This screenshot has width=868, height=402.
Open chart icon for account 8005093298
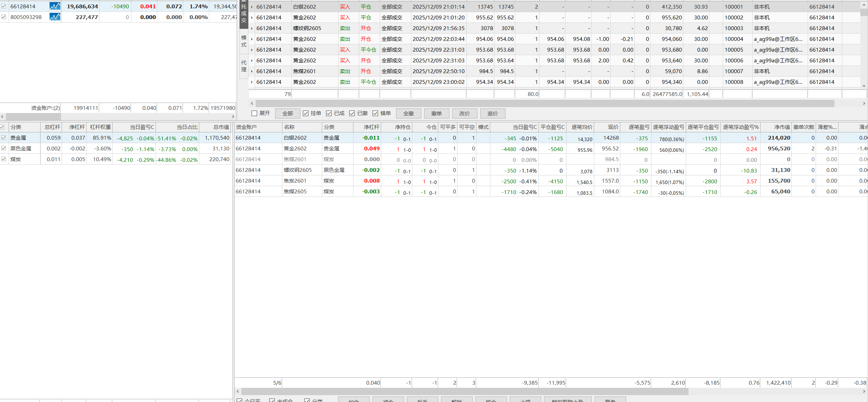point(55,17)
